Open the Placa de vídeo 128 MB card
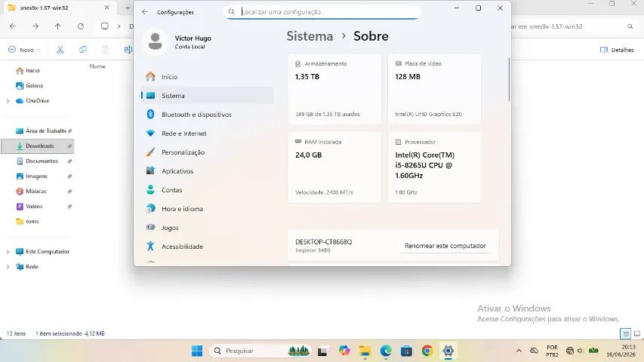The height and width of the screenshot is (362, 644). pos(434,89)
